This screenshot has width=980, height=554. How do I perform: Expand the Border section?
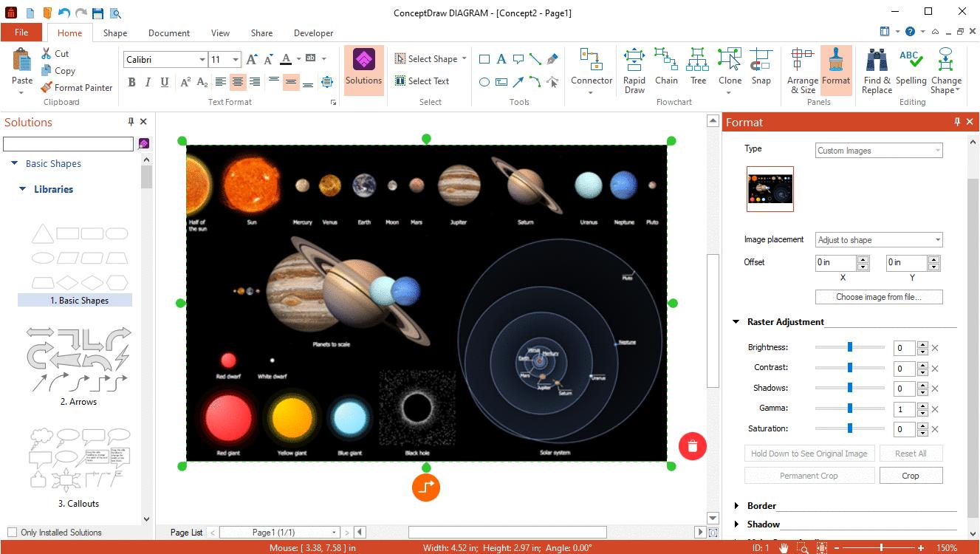pyautogui.click(x=736, y=506)
